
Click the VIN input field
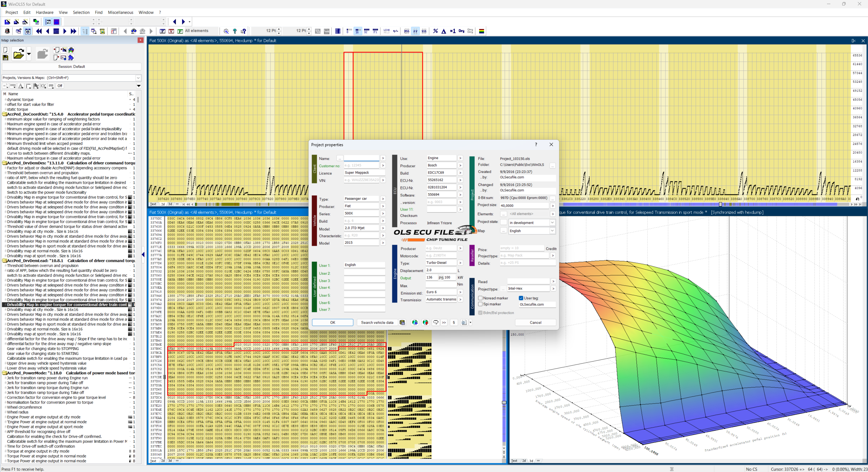[361, 180]
